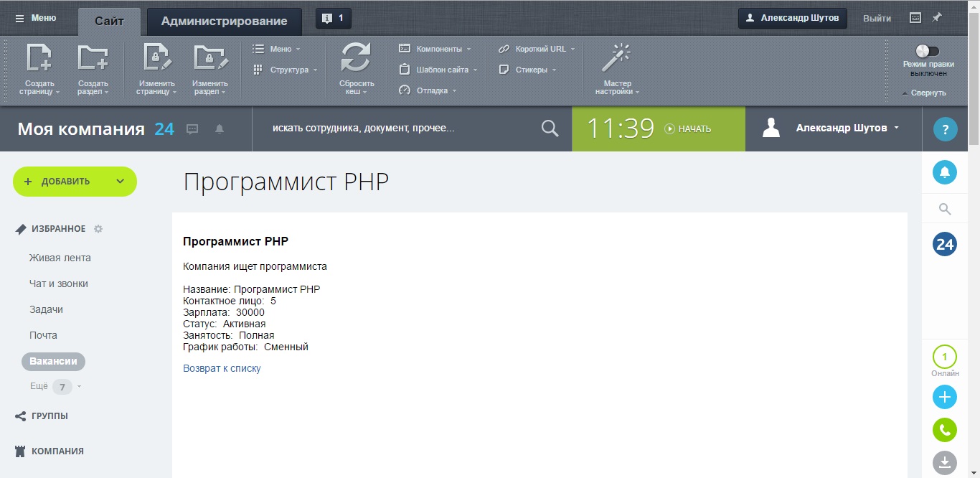Open the blue 24 round icon

pos(945,244)
